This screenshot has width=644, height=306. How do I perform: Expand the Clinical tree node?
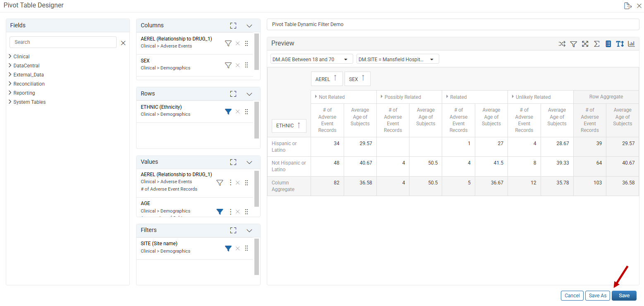coord(10,56)
